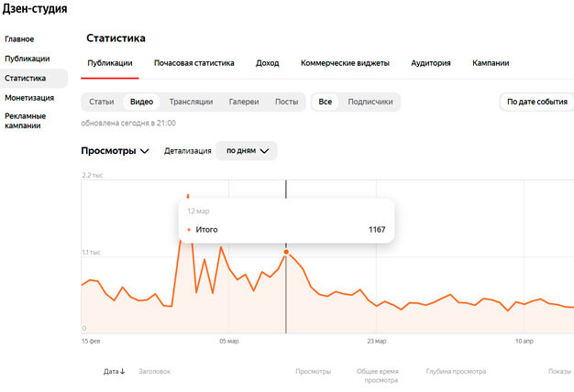Select the Галереи content filter

coord(244,102)
